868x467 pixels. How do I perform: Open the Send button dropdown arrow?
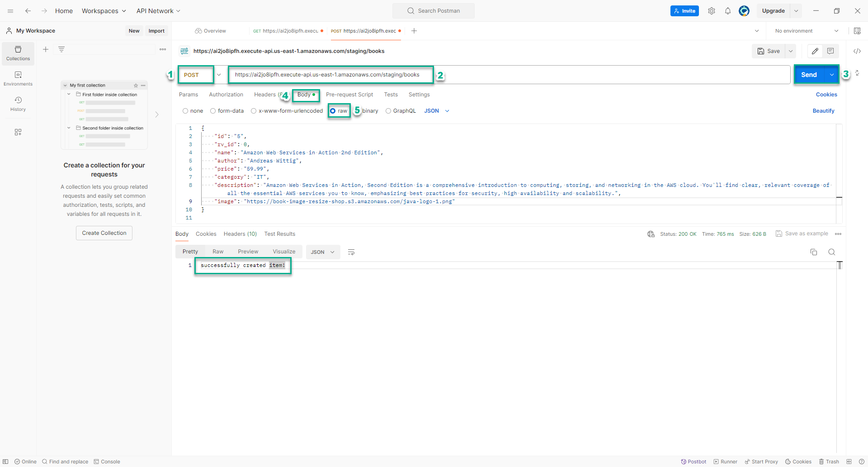[832, 75]
